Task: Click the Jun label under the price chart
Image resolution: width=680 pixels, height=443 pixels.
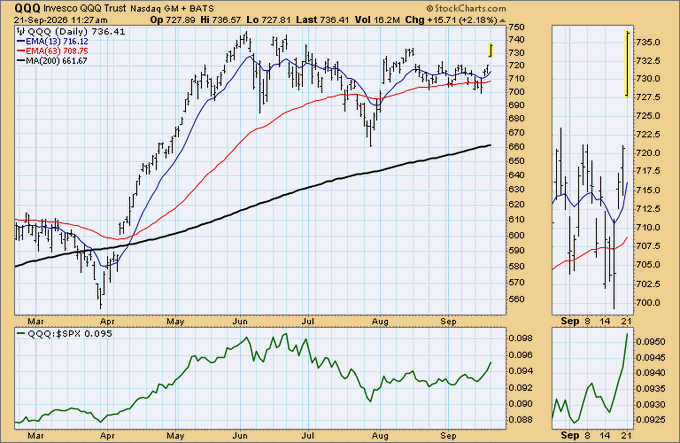Action: [240, 322]
